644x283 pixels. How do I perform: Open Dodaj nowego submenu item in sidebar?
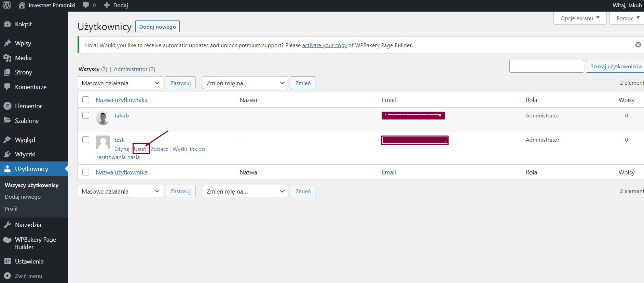[23, 197]
